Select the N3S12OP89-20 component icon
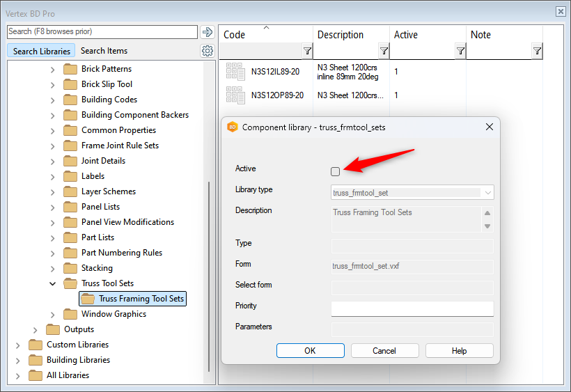Screen dimensions: 571x392 pyautogui.click(x=235, y=95)
